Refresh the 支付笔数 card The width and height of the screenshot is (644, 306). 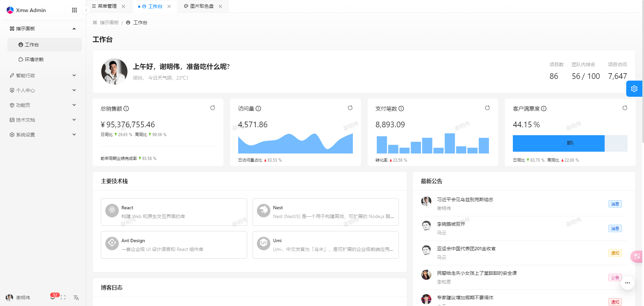coord(487,108)
